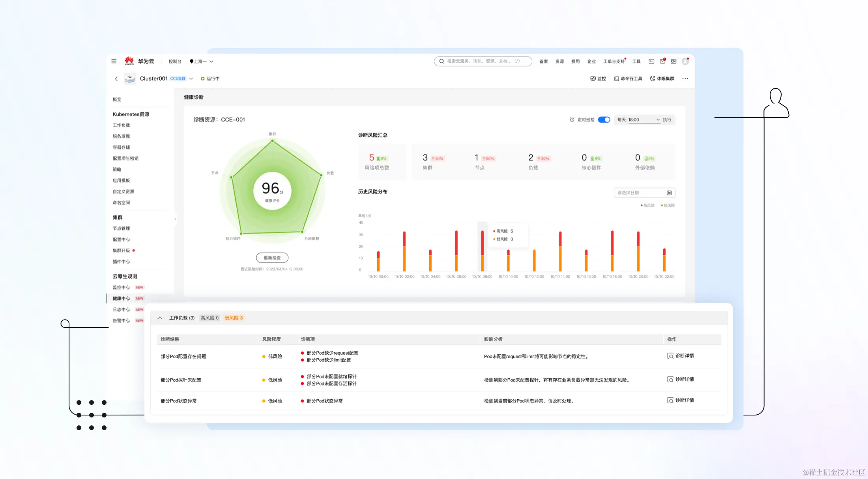Open the user avatar menu
This screenshot has width=868, height=479.
coord(685,61)
